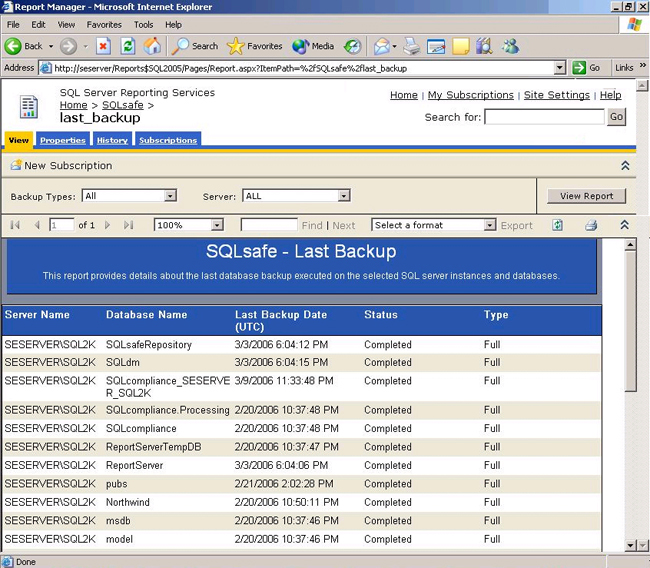Click the Edit page icon in toolbar
This screenshot has height=568, width=650.
436,46
